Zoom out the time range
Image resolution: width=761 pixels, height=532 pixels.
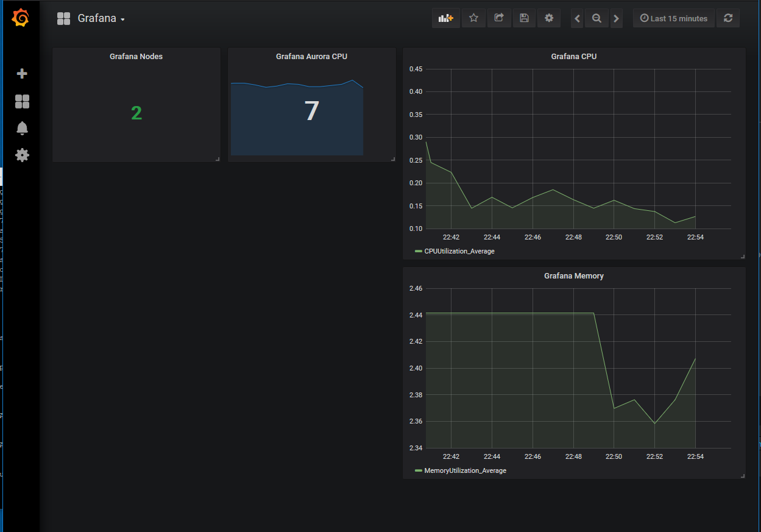pyautogui.click(x=596, y=19)
